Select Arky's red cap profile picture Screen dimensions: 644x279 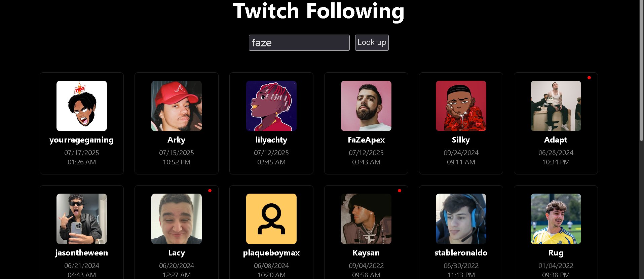[x=177, y=106]
